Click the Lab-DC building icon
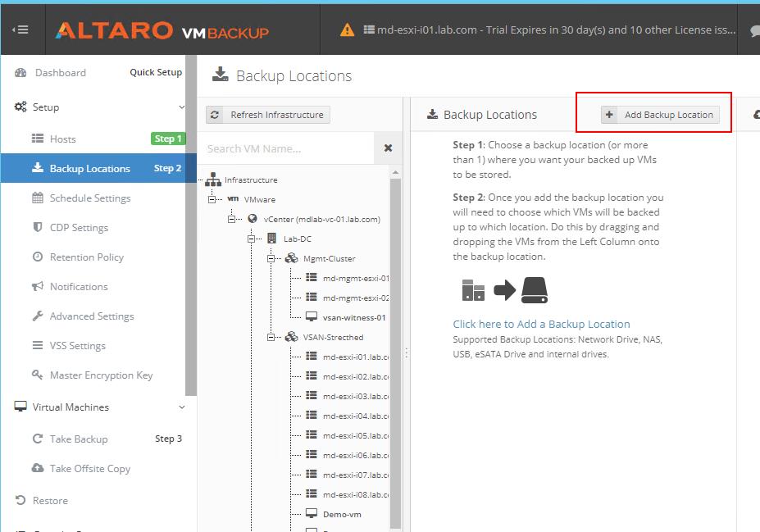 [x=272, y=239]
